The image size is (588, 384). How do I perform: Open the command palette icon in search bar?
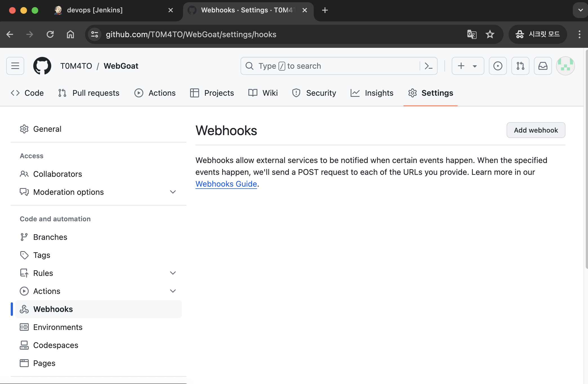point(428,66)
